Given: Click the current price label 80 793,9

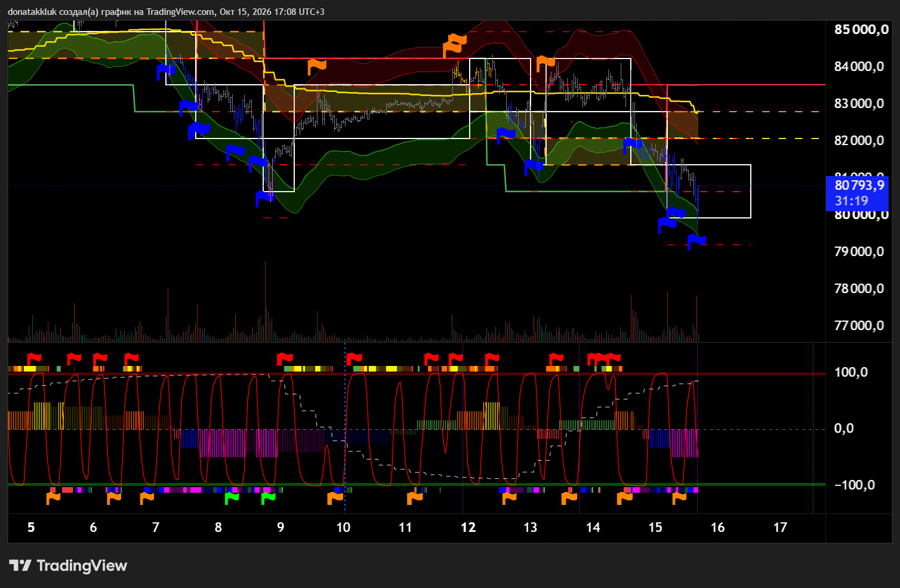Looking at the screenshot, I should point(859,186).
